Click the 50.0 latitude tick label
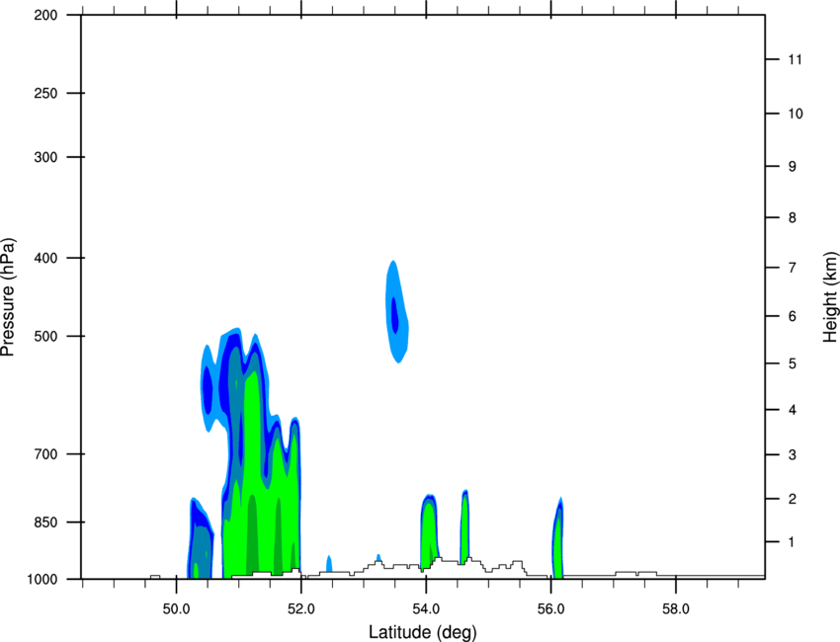The image size is (840, 642). pyautogui.click(x=176, y=609)
